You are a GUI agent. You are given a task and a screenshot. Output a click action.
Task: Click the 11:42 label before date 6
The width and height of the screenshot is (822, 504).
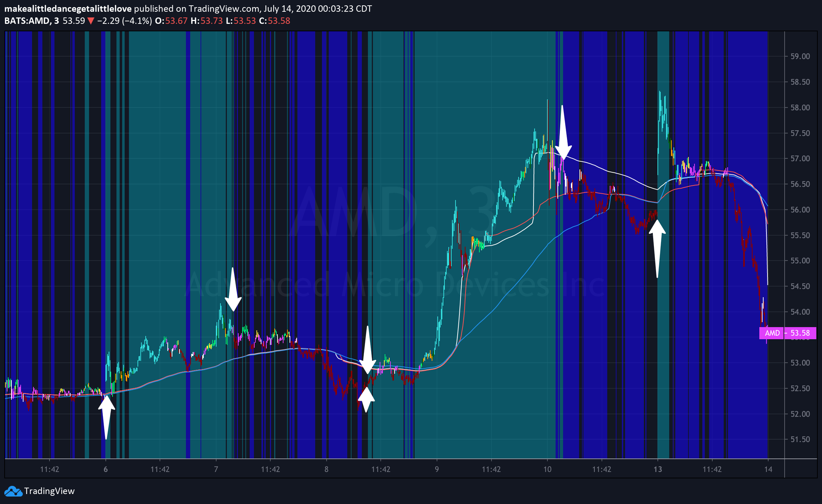coord(50,469)
